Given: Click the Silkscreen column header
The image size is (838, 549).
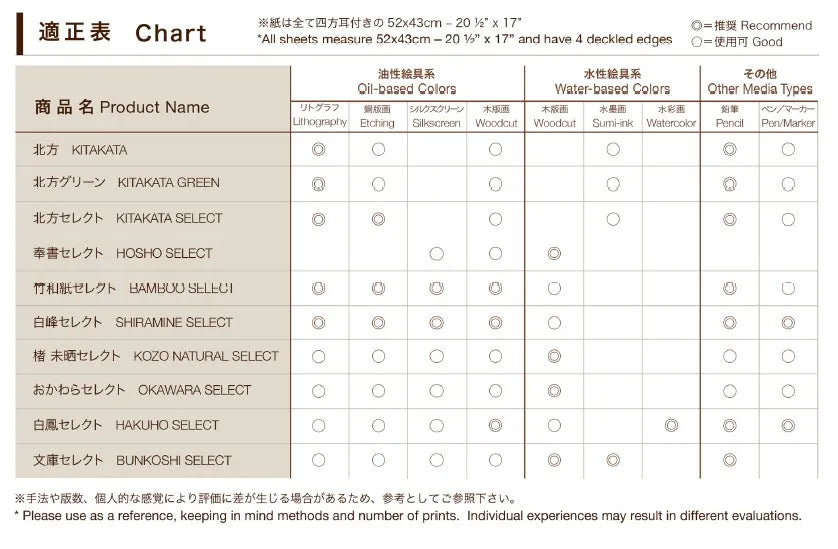Looking at the screenshot, I should click(x=436, y=116).
